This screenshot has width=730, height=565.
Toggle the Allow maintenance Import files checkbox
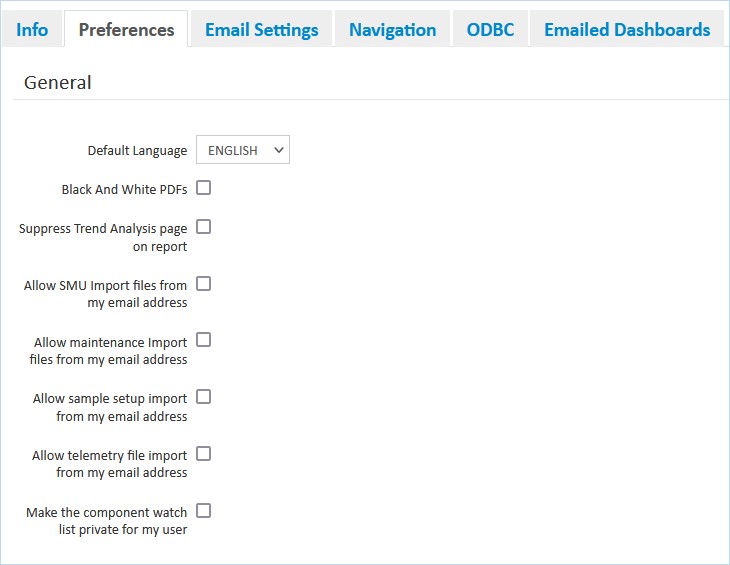tap(204, 341)
